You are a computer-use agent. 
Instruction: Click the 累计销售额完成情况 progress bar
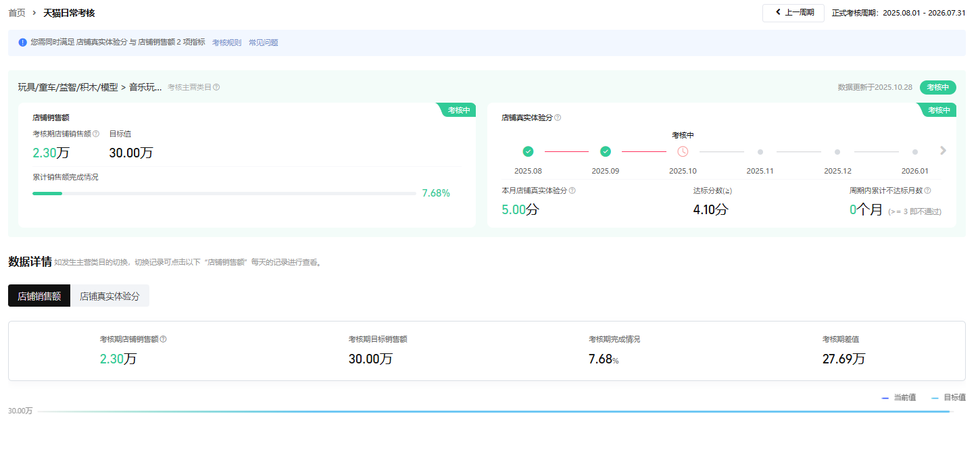(224, 193)
